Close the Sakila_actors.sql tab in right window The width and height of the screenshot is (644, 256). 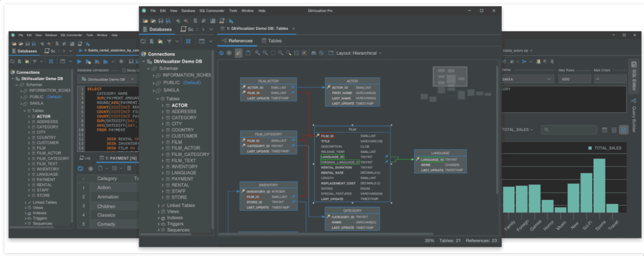tap(531, 50)
